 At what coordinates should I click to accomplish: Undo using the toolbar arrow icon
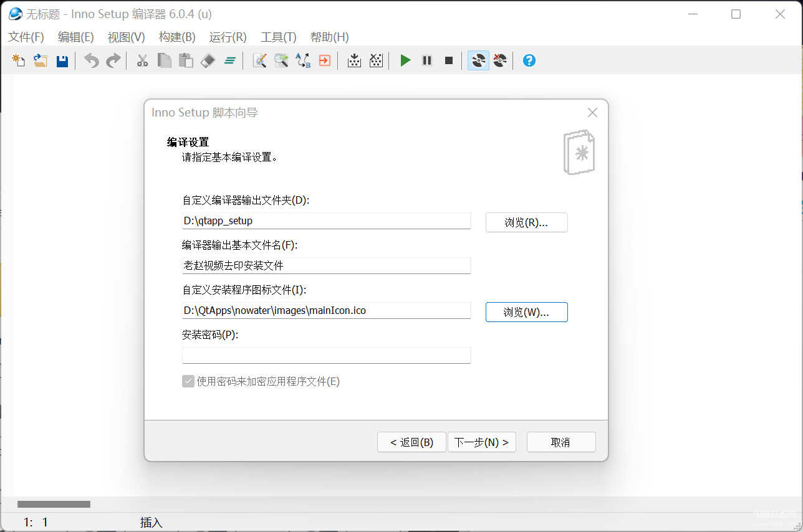coord(92,60)
